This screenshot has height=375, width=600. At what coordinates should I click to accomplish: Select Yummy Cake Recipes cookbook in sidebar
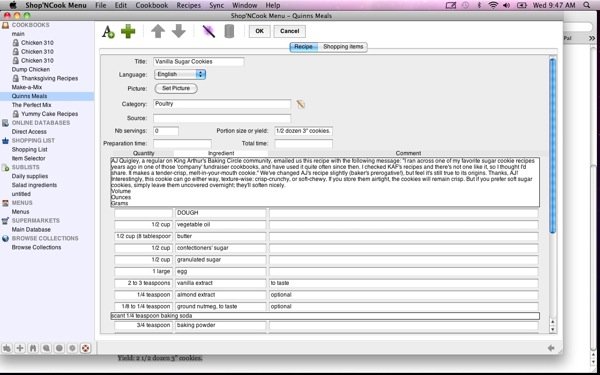(49, 114)
